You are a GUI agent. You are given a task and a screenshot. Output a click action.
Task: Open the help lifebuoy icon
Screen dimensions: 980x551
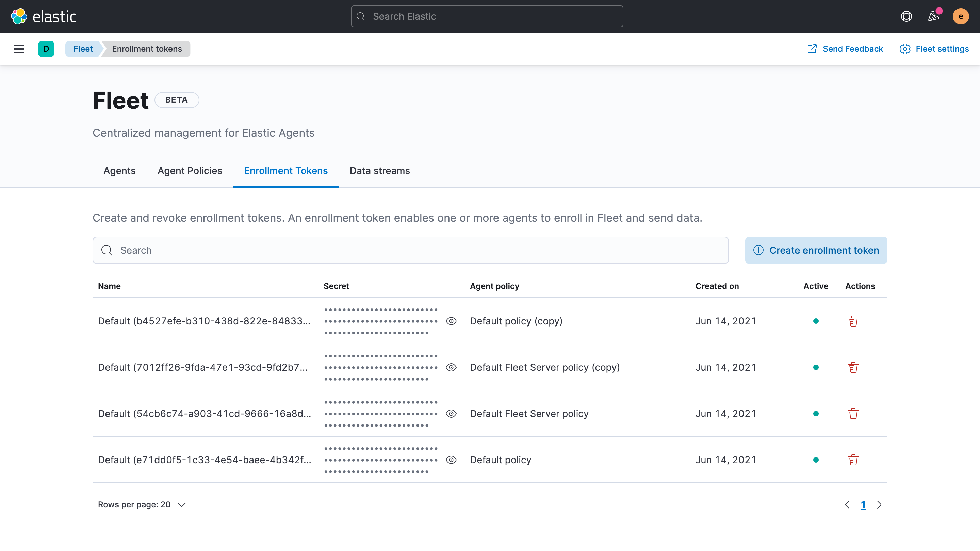coord(906,16)
